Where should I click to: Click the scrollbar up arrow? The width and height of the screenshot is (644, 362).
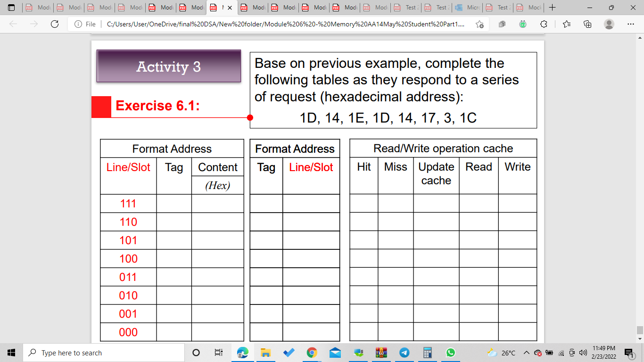640,38
